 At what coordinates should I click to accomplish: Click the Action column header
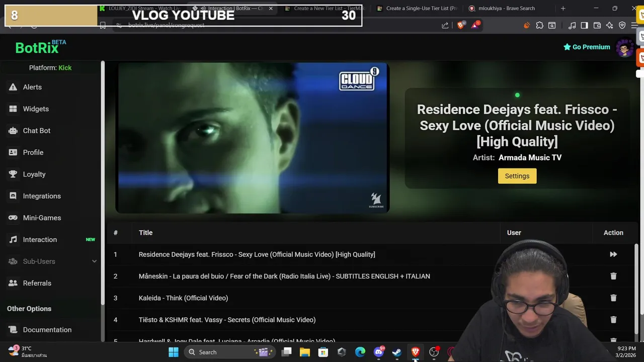613,233
